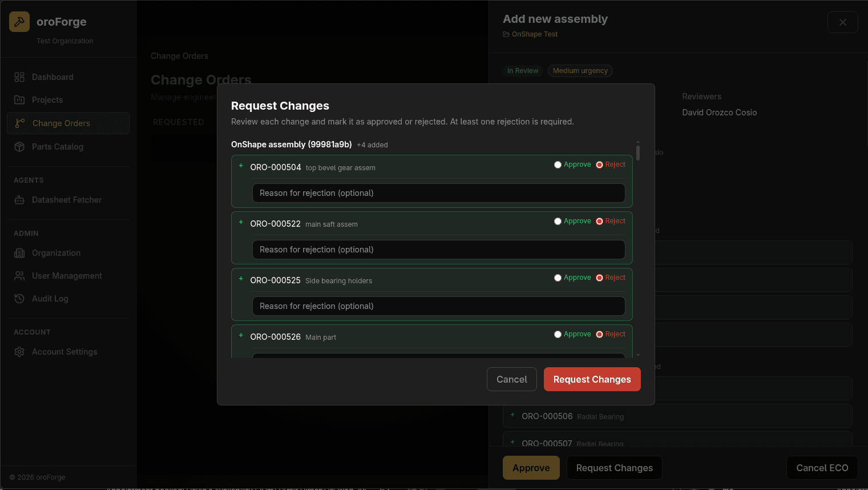Click the ORO-000506 Radial Bearing row
Screen dimensions: 868x490
pyautogui.click(x=677, y=416)
